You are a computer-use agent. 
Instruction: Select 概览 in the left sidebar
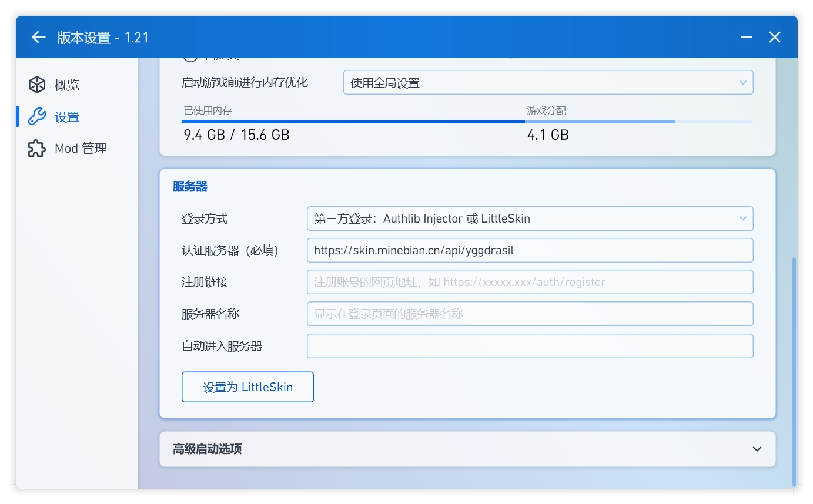pyautogui.click(x=66, y=85)
